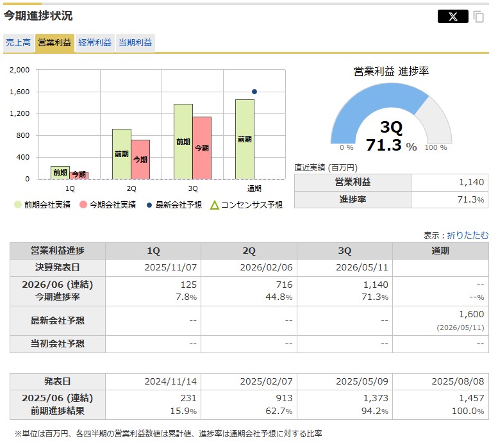The image size is (498, 448).
Task: Click the 直近実績 (百万円) label
Action: coord(326,168)
